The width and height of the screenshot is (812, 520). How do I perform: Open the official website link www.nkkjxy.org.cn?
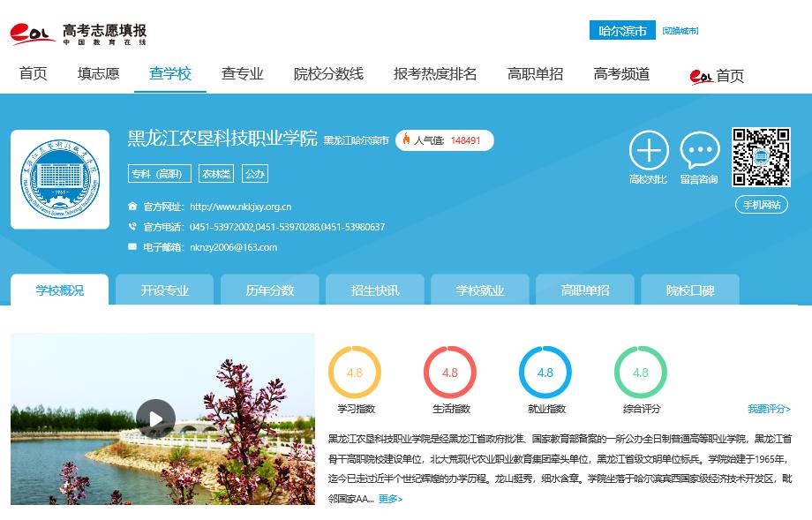coord(240,207)
